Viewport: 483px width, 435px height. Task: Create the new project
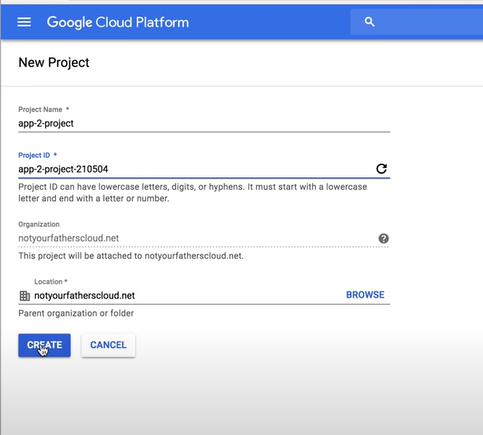pos(44,345)
